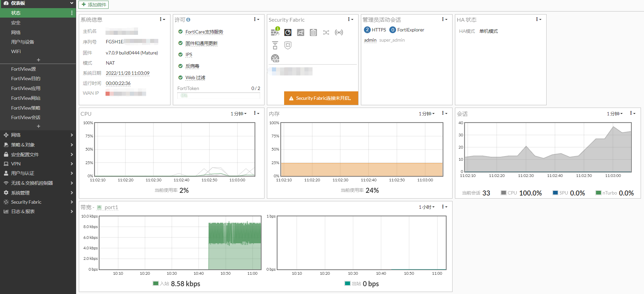Click the clipboard icon in Security Fabric widget
Viewport: 644px width, 294px height.
[x=313, y=32]
